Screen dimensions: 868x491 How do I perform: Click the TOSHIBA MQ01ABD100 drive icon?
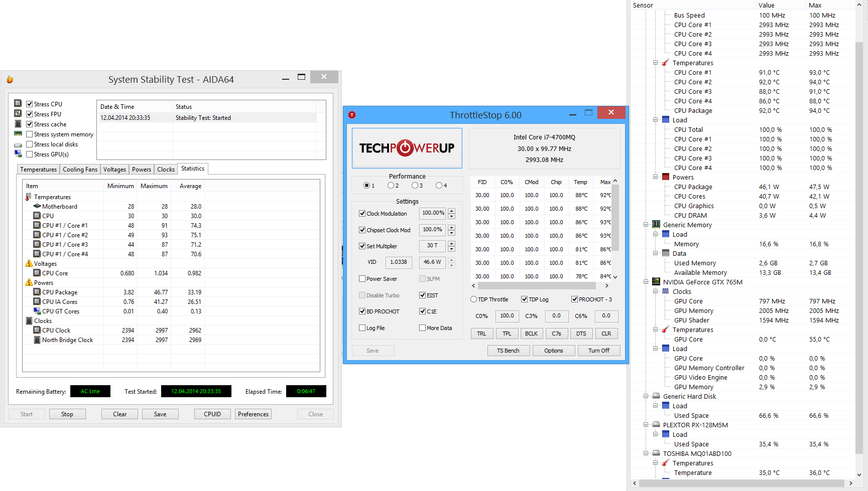pyautogui.click(x=656, y=453)
